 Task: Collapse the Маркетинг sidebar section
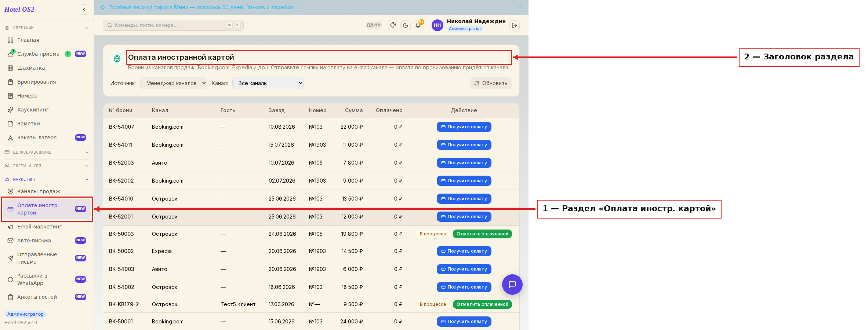click(x=47, y=179)
